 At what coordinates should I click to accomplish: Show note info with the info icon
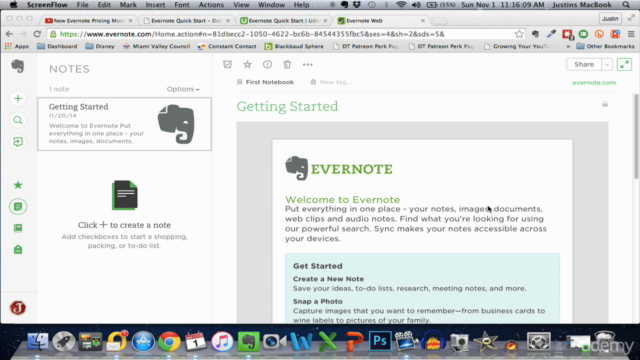click(267, 64)
